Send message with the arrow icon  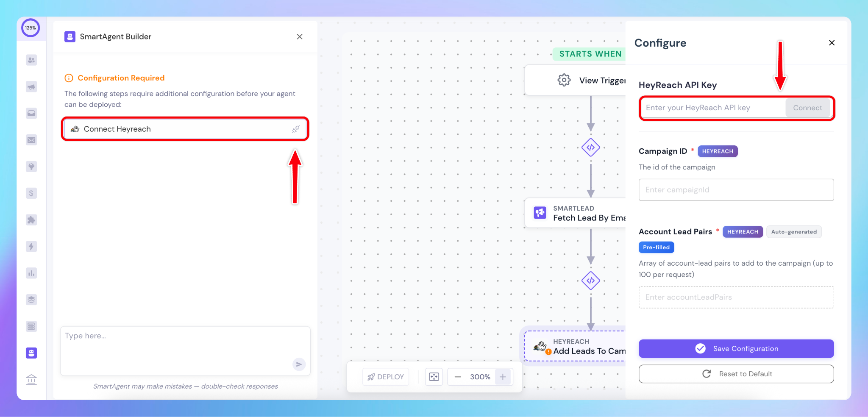[299, 364]
